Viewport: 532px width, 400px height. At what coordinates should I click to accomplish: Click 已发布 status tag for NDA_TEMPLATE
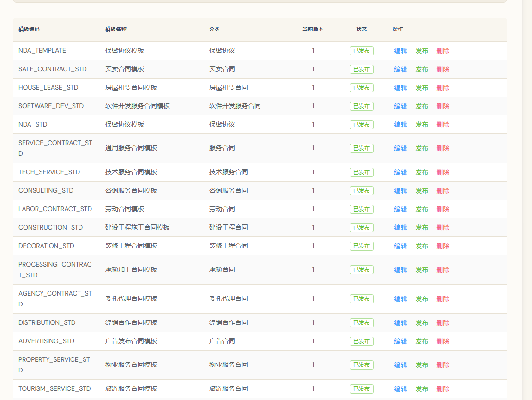362,51
